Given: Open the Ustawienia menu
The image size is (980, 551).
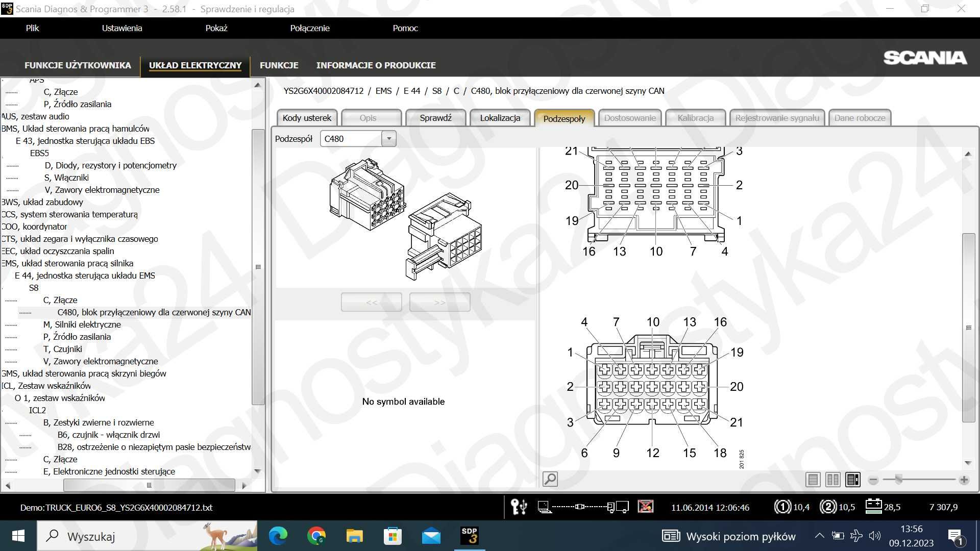Looking at the screenshot, I should (x=122, y=28).
